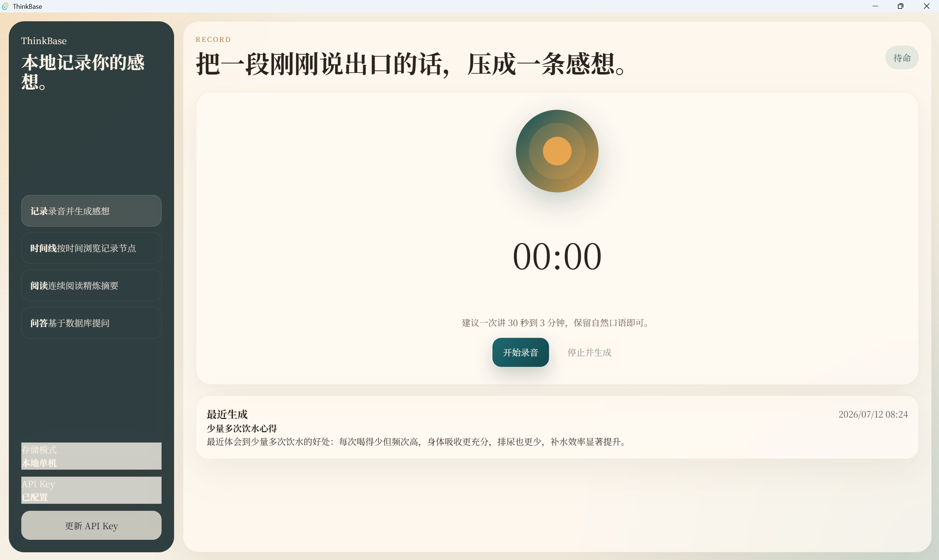The width and height of the screenshot is (939, 560).
Task: Click the timestamp 2026/07/12 08:24
Action: 873,414
